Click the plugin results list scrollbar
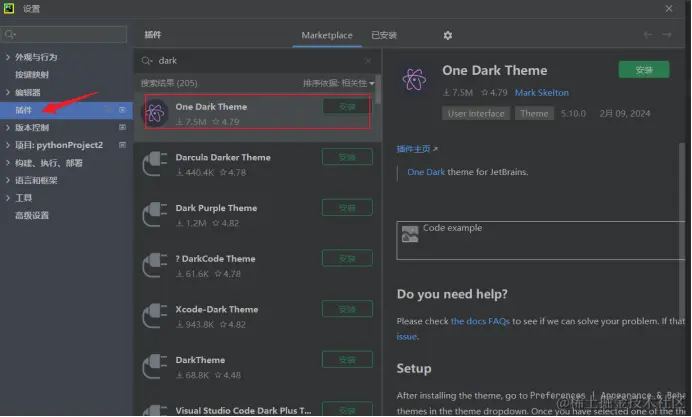Screen dimensions: 692x417 click(378, 90)
